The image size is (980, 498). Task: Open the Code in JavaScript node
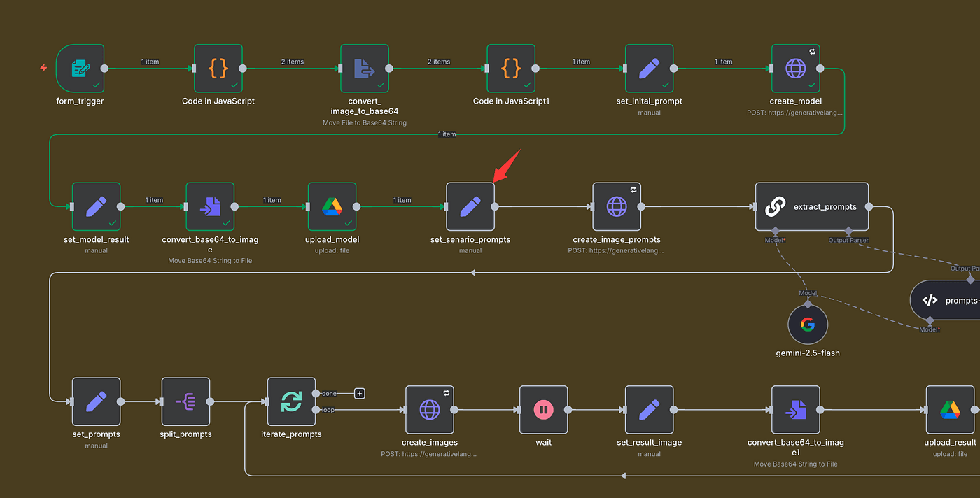(x=218, y=69)
